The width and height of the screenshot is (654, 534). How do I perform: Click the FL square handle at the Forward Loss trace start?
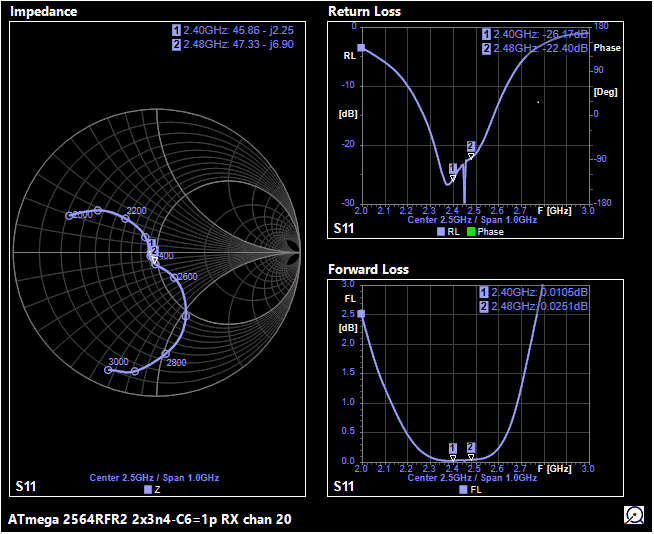[x=361, y=314]
